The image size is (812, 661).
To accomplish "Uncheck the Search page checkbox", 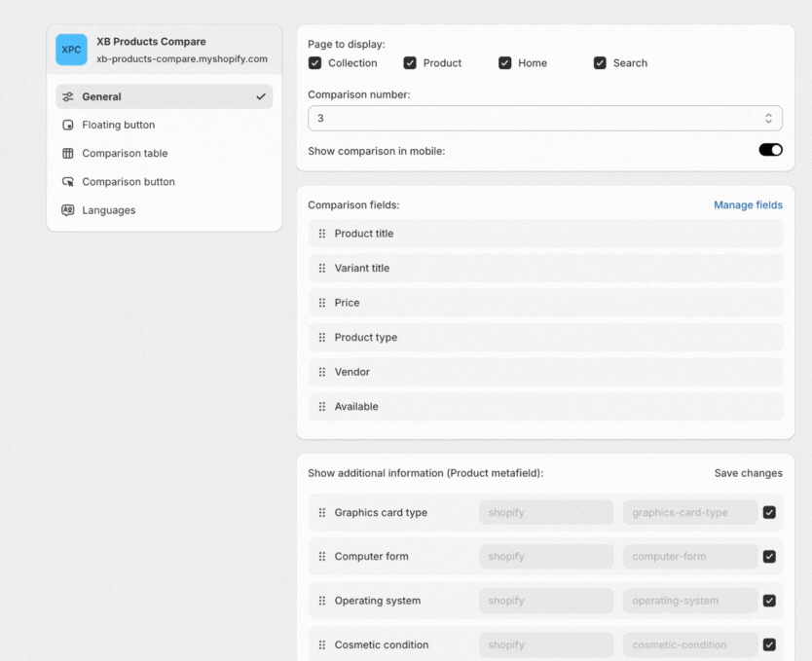I will (600, 63).
